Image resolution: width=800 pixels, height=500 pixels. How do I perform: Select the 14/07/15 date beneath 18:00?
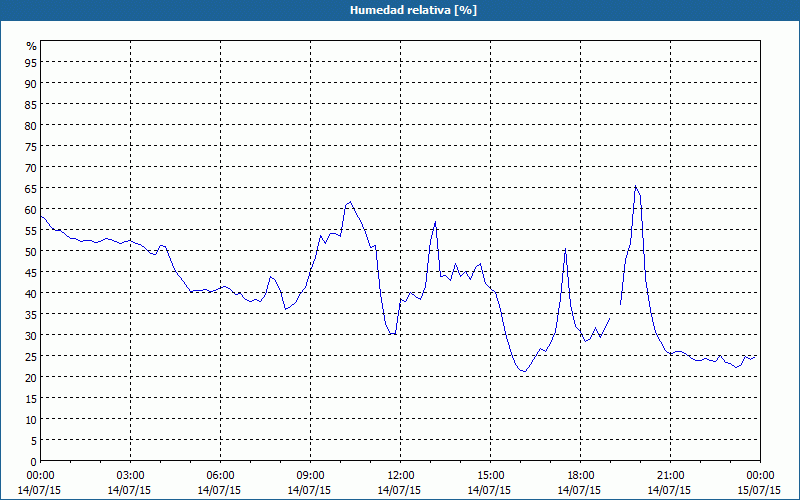pyautogui.click(x=580, y=490)
